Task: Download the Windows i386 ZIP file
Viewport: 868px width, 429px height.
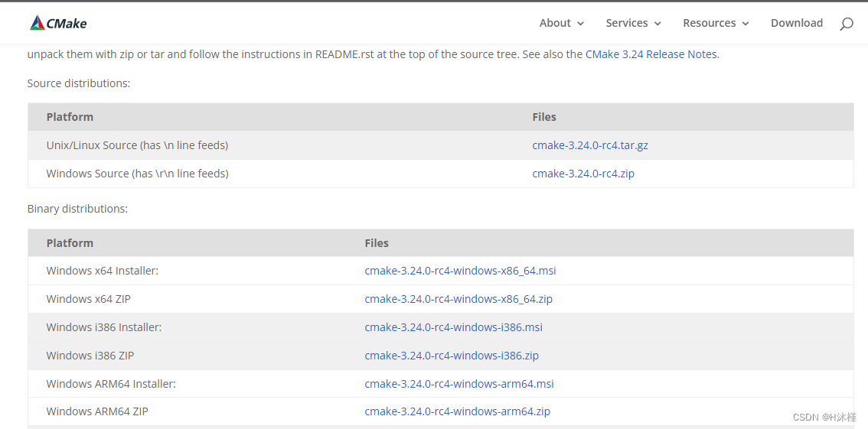Action: (x=452, y=356)
